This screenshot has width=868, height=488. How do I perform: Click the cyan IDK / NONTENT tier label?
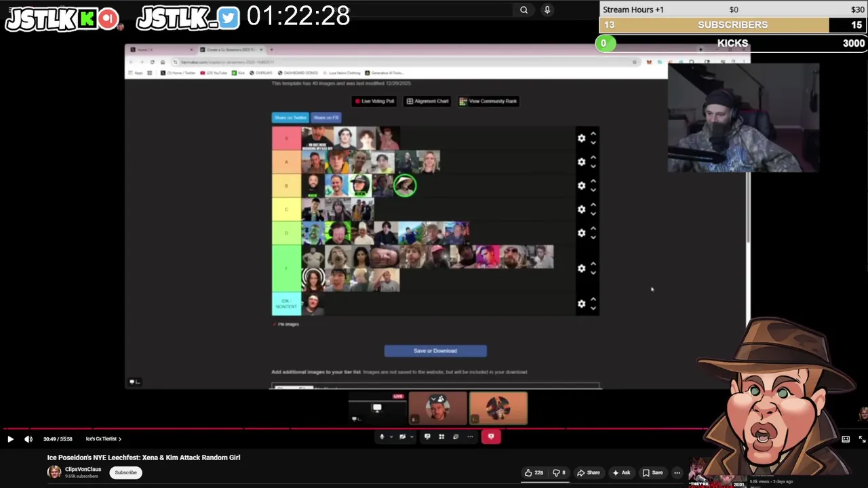[x=286, y=304]
